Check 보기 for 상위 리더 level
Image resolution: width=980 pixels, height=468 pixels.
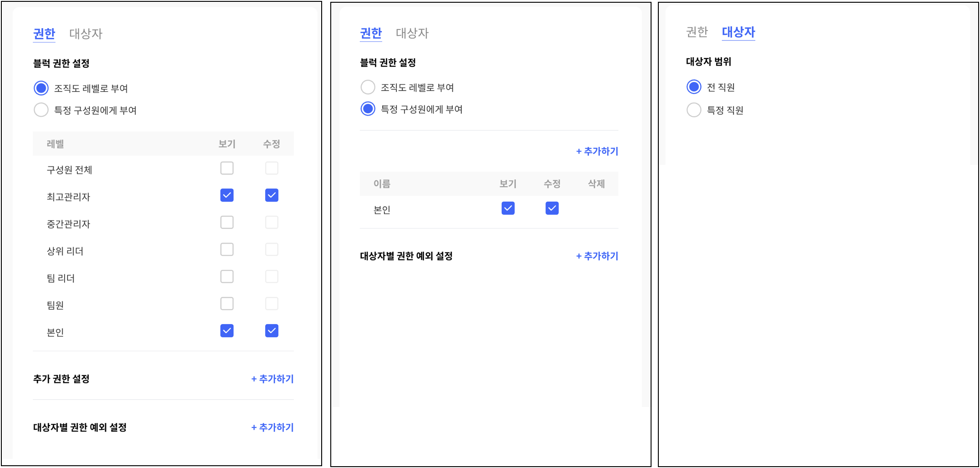227,249
